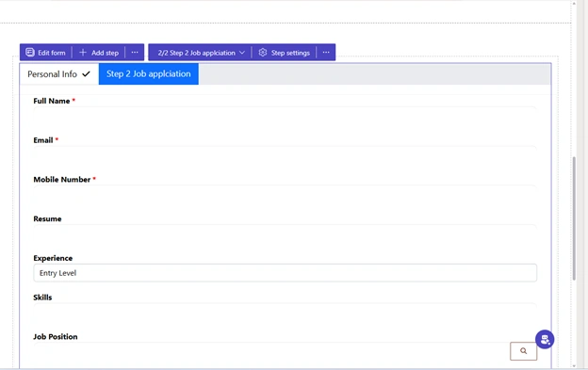This screenshot has height=370, width=588.
Task: Open the Copilot chat assistant button
Action: 545,339
